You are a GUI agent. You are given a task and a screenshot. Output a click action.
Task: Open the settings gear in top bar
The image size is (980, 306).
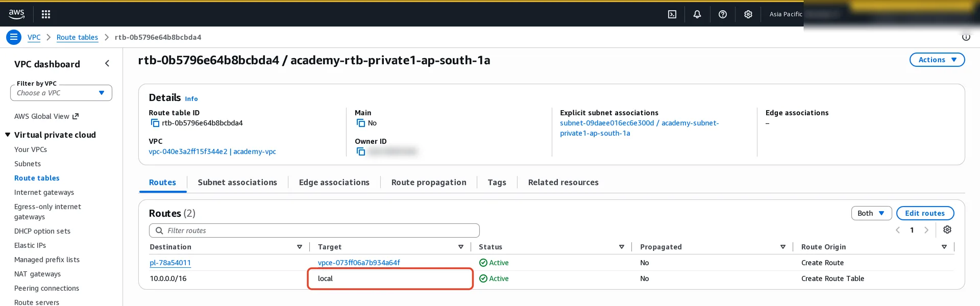(748, 14)
